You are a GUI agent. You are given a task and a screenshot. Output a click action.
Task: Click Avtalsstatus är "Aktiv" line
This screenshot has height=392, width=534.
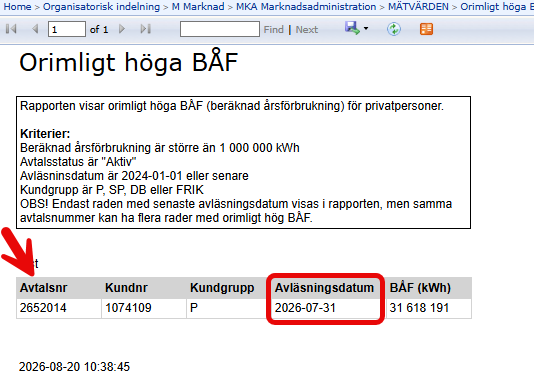(78, 162)
